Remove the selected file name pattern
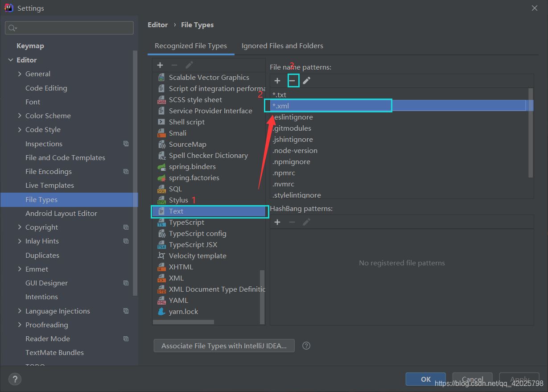The height and width of the screenshot is (392, 548). pos(292,81)
